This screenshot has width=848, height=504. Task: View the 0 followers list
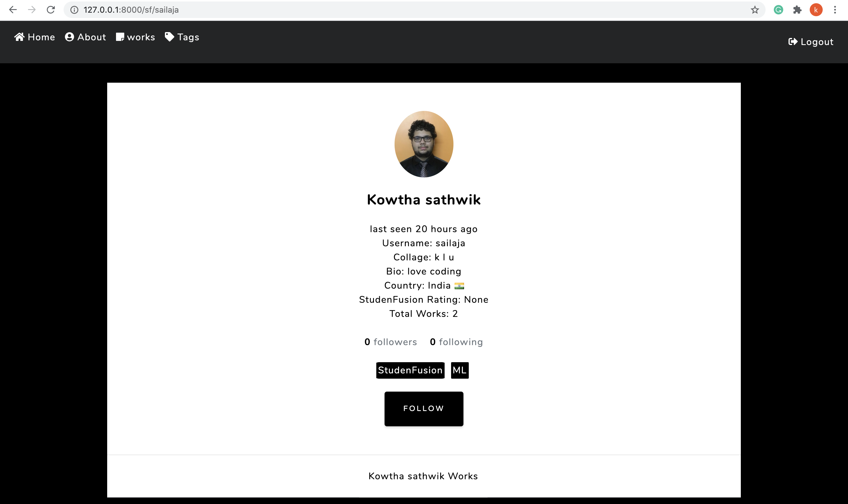[x=390, y=342]
